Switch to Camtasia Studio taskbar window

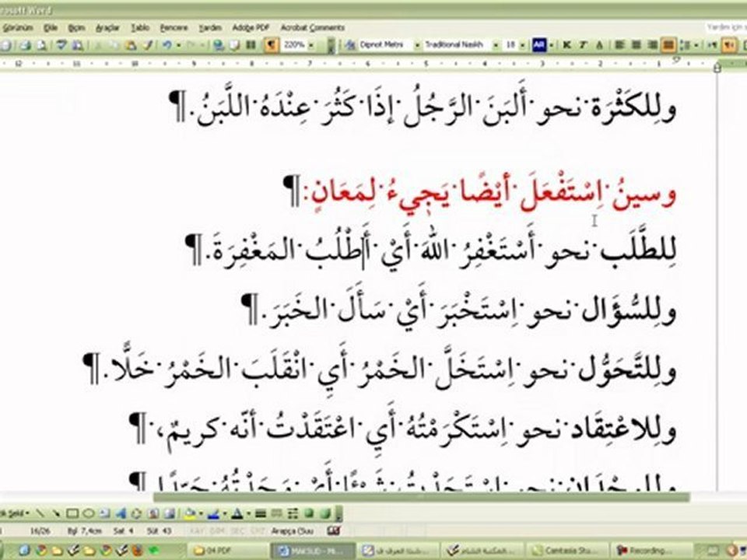coord(566,551)
